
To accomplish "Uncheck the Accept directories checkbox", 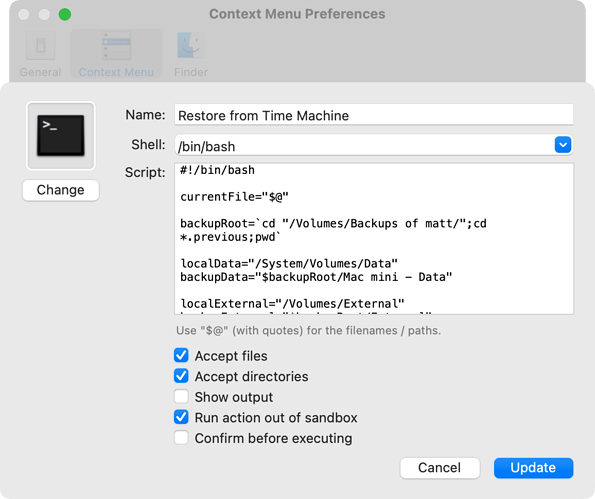I will pos(181,376).
